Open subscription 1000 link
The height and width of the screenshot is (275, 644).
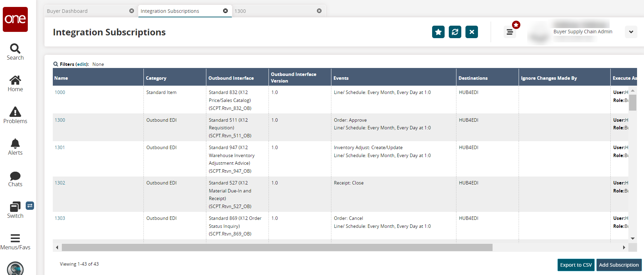pyautogui.click(x=60, y=92)
